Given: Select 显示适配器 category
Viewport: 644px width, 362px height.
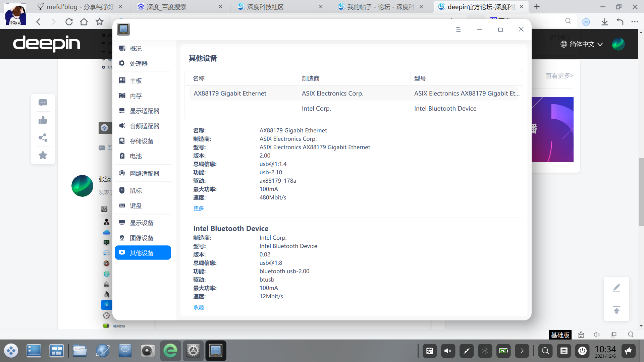Looking at the screenshot, I should point(144,111).
